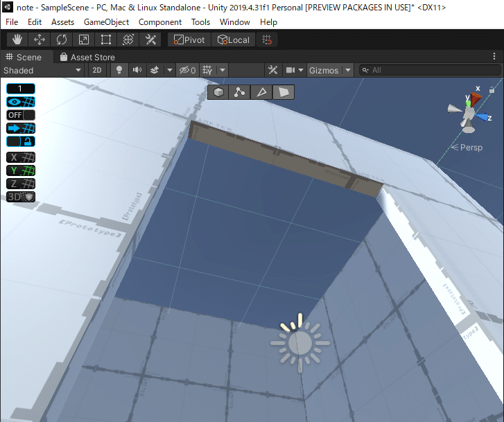Viewport: 504px width, 422px height.
Task: Click the grid snapping icon in main toolbar
Action: [267, 40]
